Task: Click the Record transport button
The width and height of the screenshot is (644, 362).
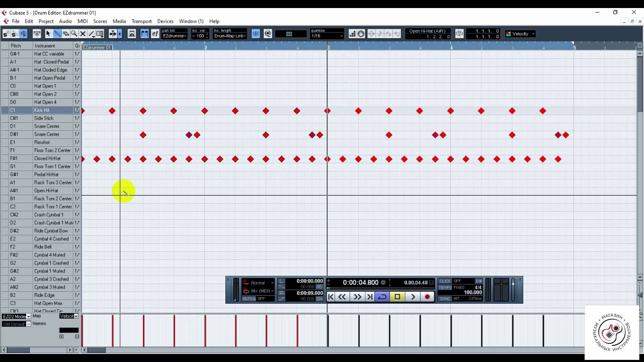Action: pyautogui.click(x=428, y=297)
